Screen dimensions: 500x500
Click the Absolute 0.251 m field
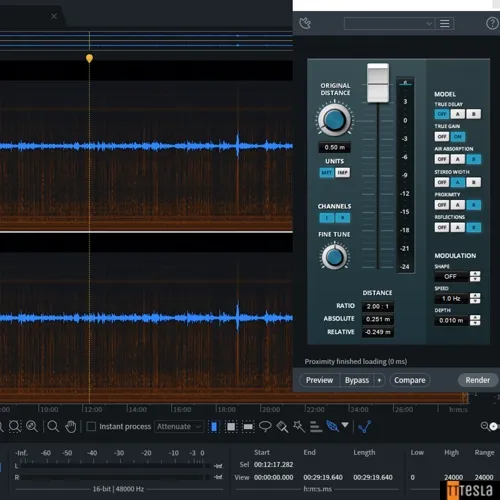pos(378,319)
